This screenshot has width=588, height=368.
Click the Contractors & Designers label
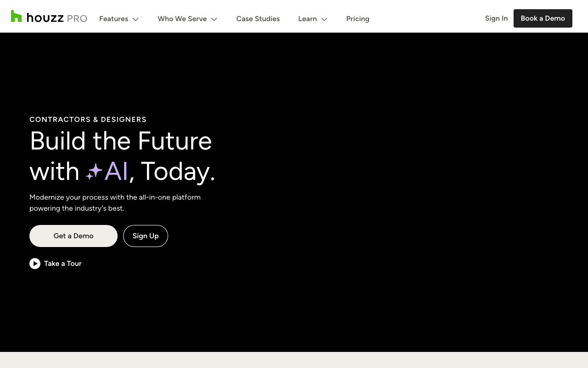88,120
